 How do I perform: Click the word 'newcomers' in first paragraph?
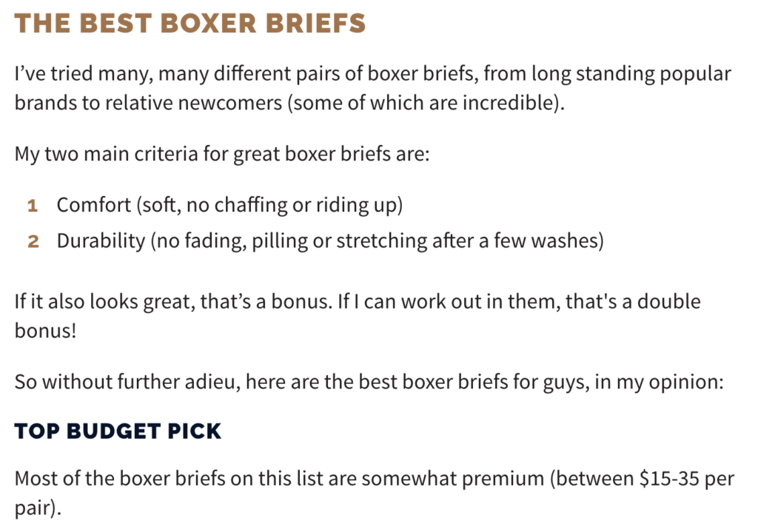[x=229, y=102]
